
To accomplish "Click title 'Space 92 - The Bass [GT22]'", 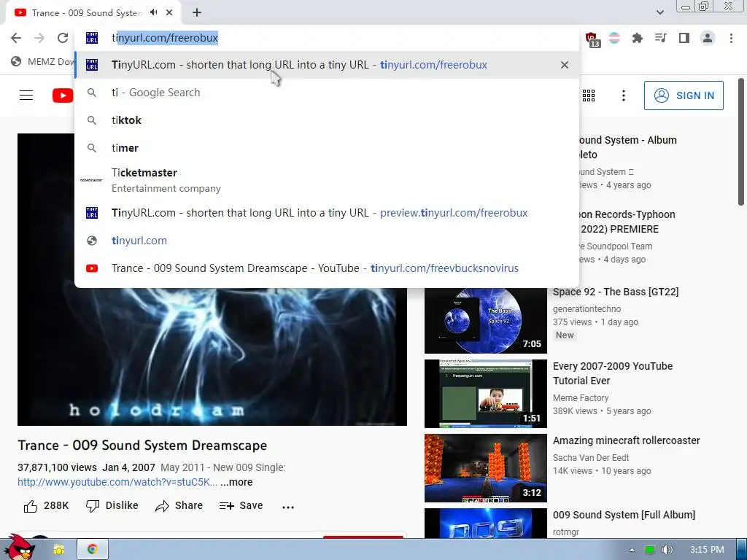I will coord(616,292).
